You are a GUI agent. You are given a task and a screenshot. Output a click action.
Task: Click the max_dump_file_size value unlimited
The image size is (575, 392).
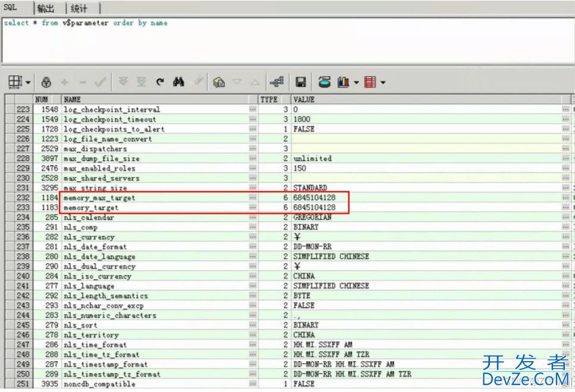coord(312,158)
